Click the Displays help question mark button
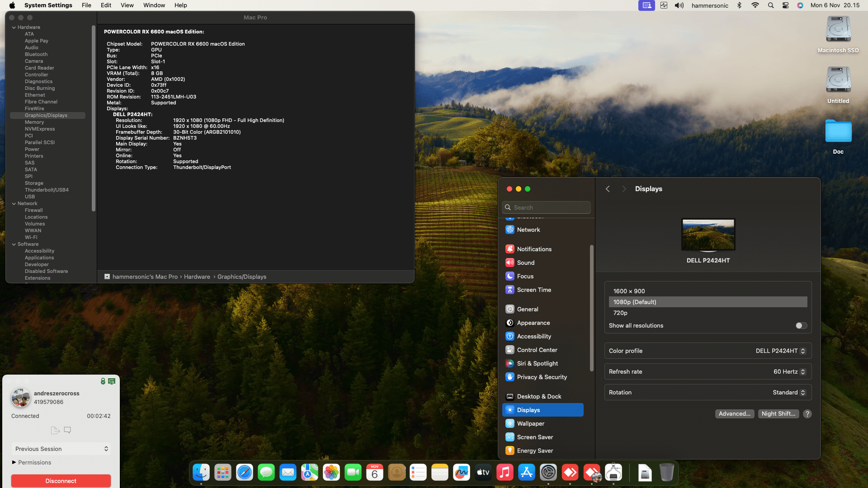868x488 pixels. (807, 413)
